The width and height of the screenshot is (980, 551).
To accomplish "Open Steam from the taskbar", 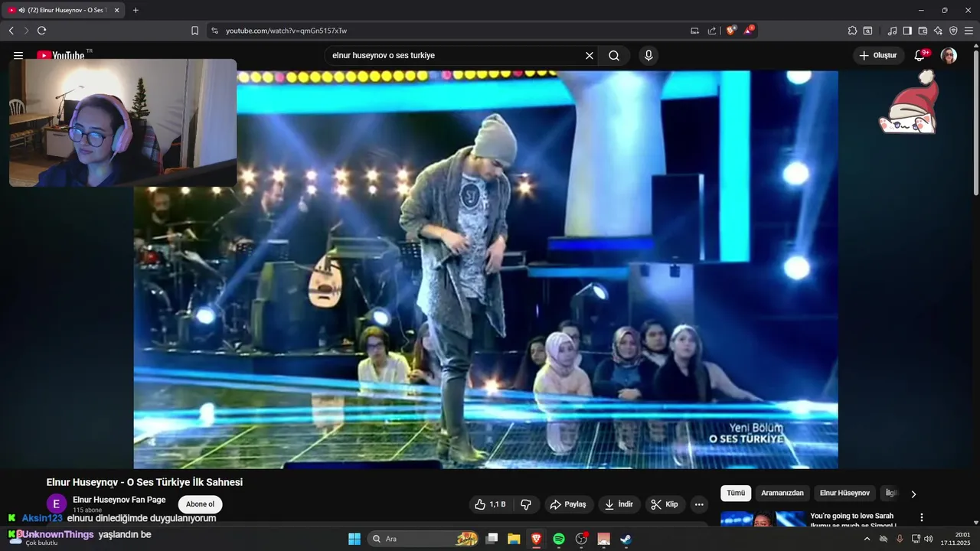I will pyautogui.click(x=626, y=539).
